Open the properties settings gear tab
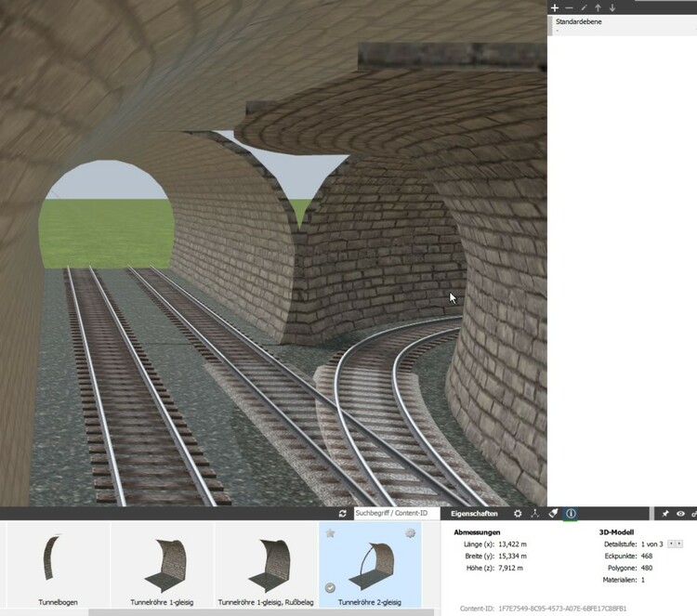697x616 pixels. [x=518, y=513]
